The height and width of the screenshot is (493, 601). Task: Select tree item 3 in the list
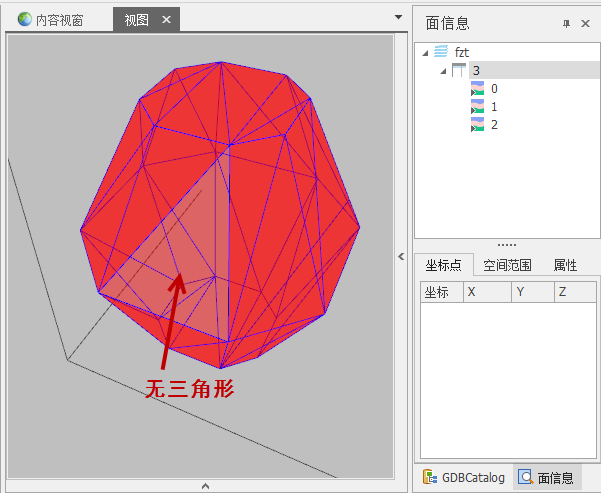(476, 70)
